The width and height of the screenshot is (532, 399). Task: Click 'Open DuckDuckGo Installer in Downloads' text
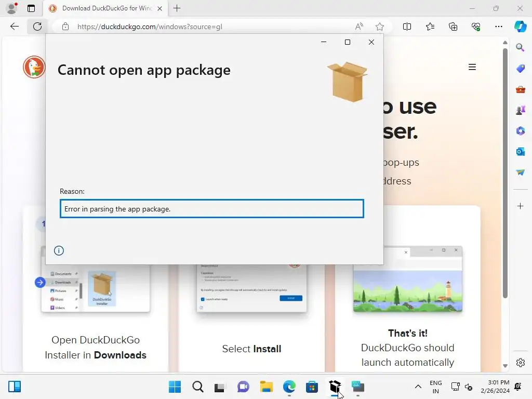[x=96, y=348]
